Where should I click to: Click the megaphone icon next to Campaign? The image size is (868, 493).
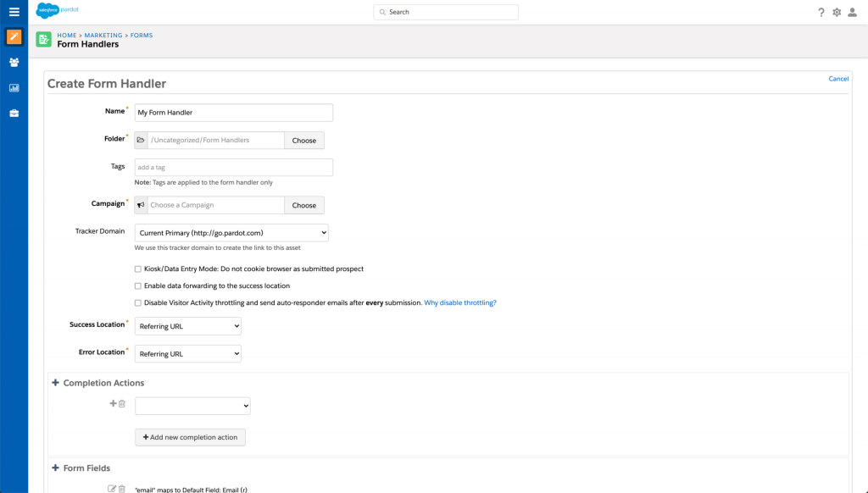pos(141,204)
